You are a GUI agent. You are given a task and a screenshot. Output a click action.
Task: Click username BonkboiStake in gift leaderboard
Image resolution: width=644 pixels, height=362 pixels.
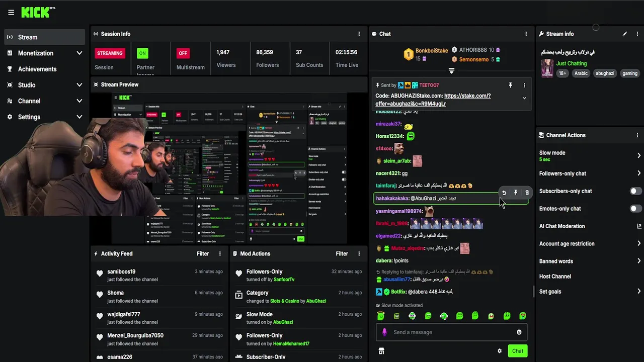tap(432, 51)
